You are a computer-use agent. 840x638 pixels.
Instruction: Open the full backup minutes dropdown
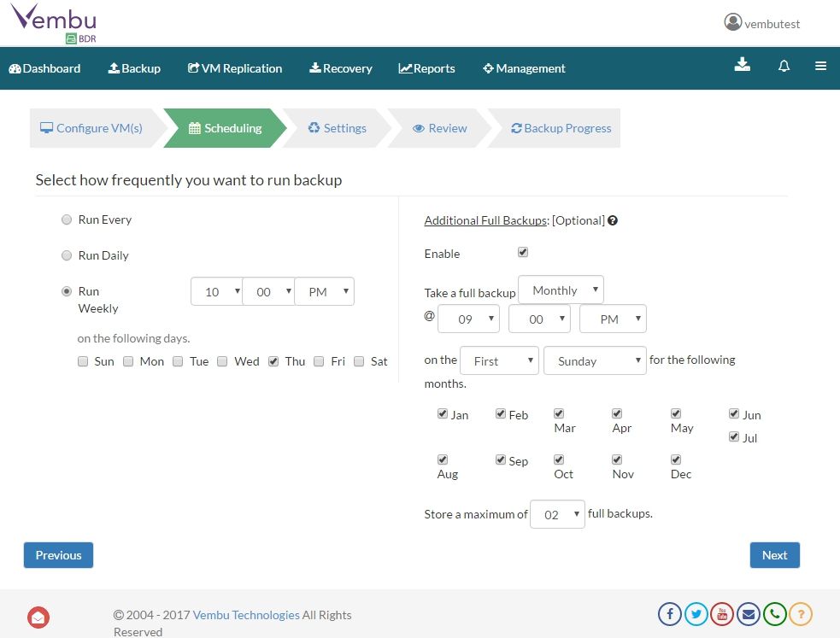(539, 319)
